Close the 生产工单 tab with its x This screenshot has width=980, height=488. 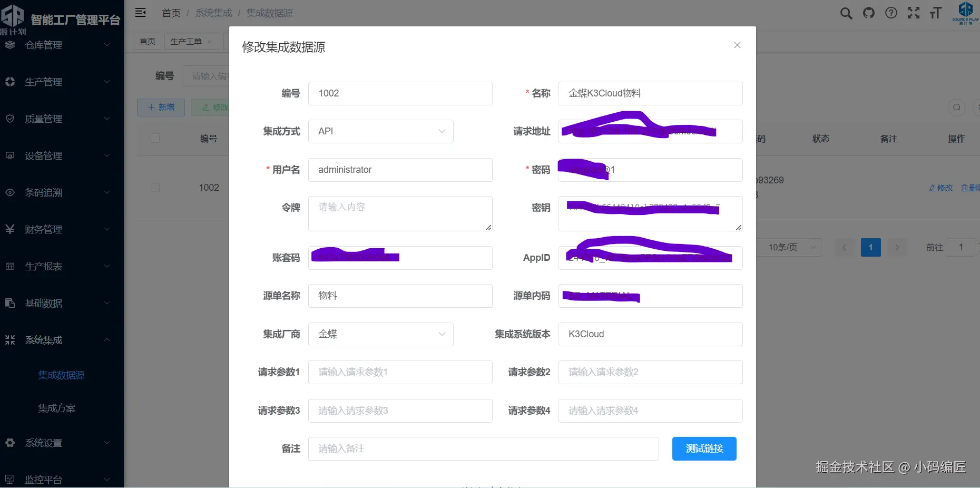point(209,42)
